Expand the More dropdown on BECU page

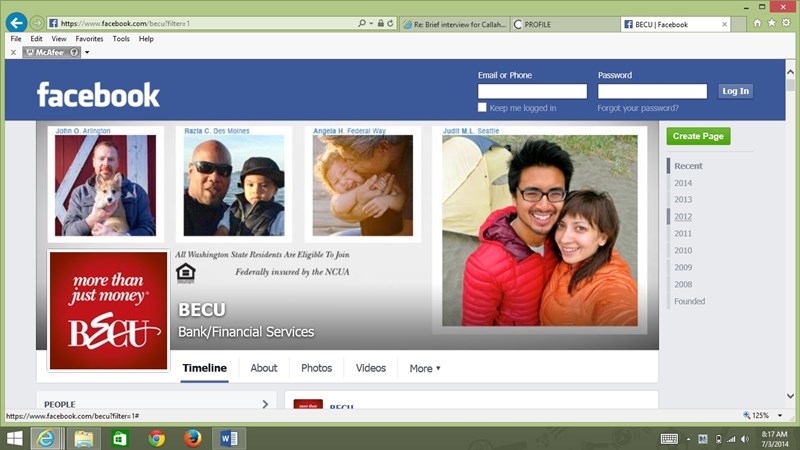(x=425, y=368)
